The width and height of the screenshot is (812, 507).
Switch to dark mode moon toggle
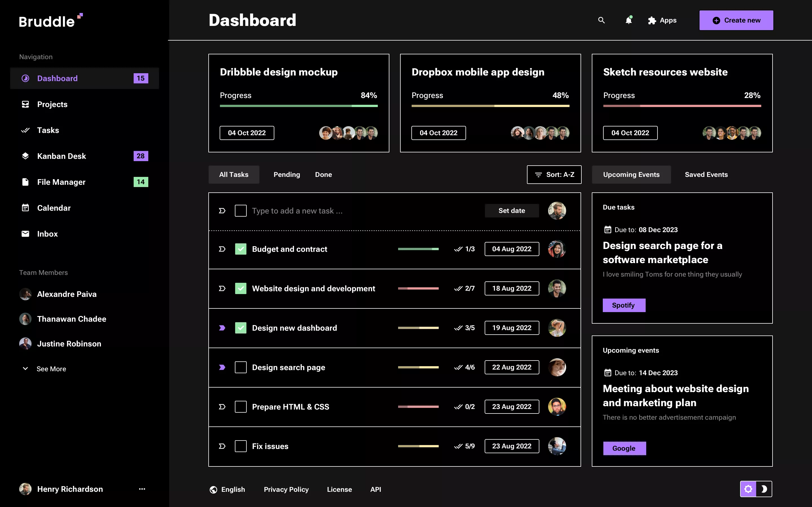coord(764,489)
